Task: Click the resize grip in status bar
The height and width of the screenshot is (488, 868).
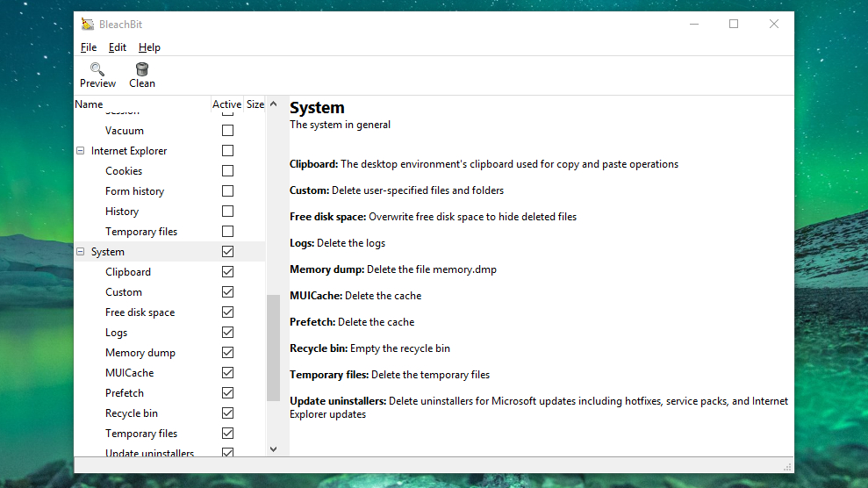Action: 787,466
